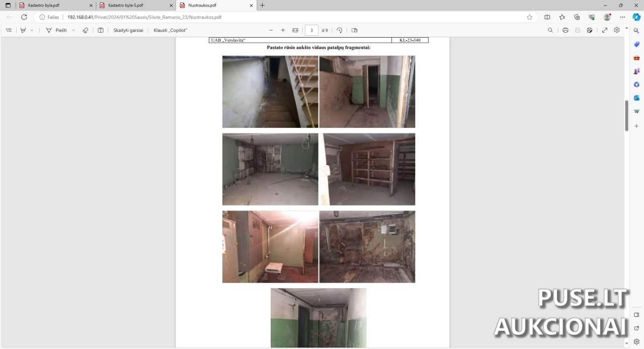644x349 pixels.
Task: Click the Save As PDF icon
Action: [590, 30]
